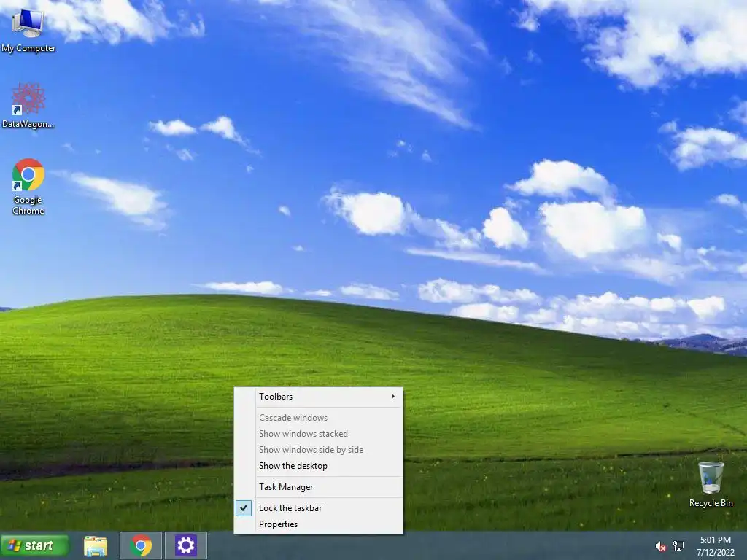Image resolution: width=747 pixels, height=560 pixels.
Task: Open the Start menu button
Action: [x=34, y=545]
